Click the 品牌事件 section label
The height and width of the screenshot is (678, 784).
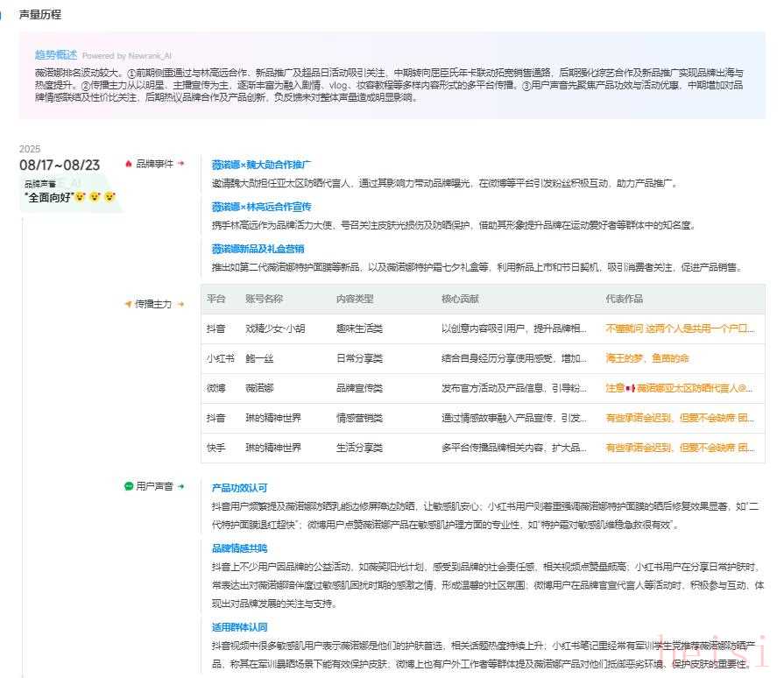(x=154, y=164)
